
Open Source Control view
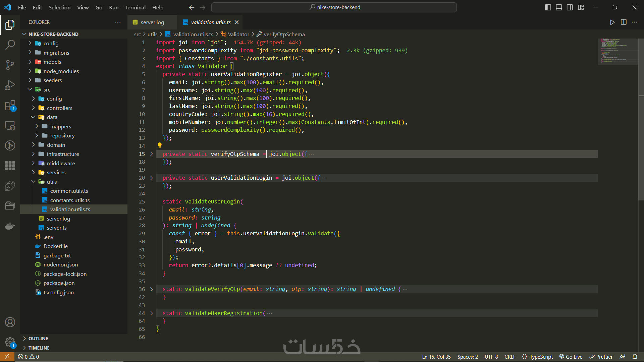click(x=10, y=64)
